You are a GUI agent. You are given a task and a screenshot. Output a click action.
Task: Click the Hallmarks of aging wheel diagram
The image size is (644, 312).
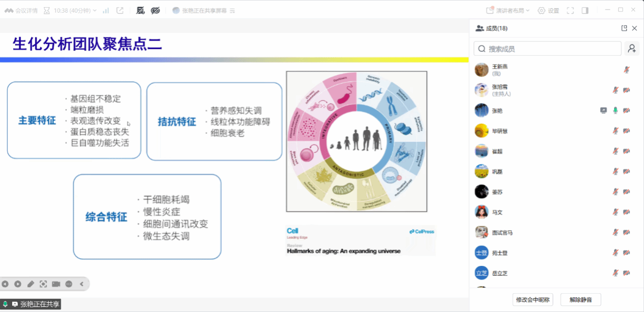click(x=357, y=141)
